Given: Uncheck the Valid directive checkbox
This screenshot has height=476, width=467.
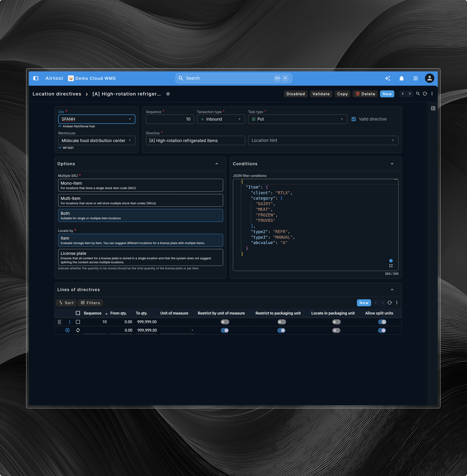Looking at the screenshot, I should [354, 119].
